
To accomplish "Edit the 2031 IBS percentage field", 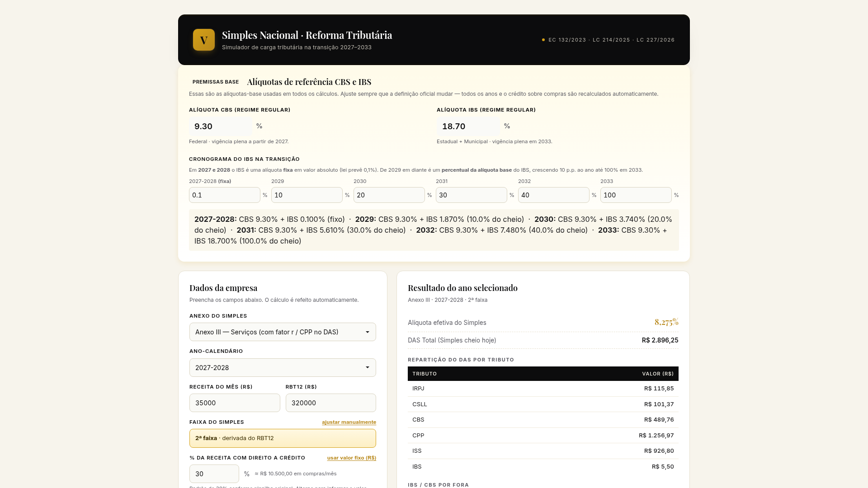I will click(472, 195).
